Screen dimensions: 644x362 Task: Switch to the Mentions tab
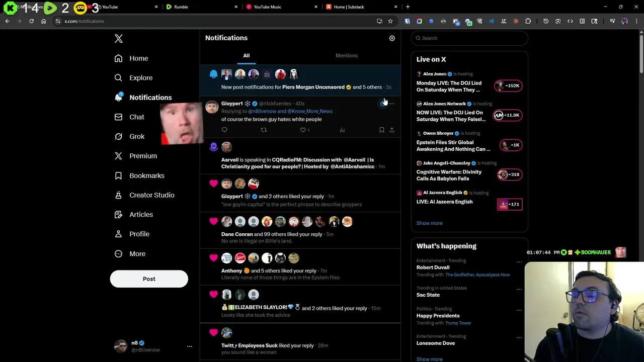pos(347,56)
